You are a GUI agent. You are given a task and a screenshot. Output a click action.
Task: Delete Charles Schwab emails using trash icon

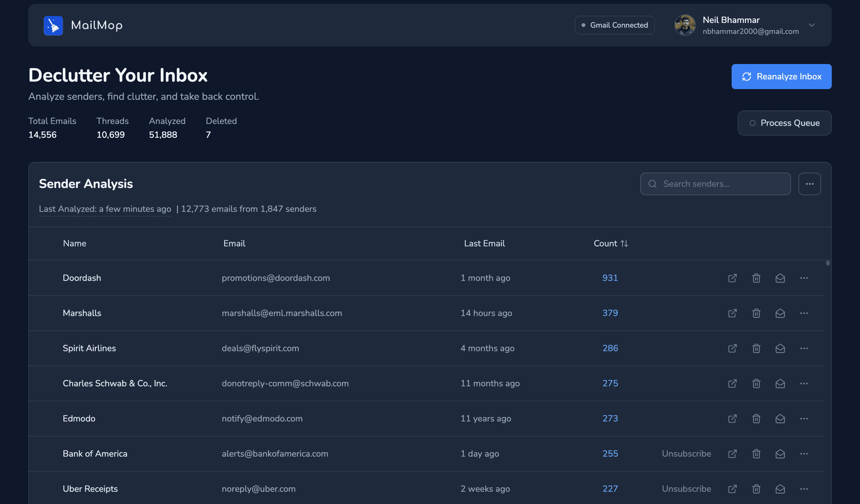tap(756, 383)
